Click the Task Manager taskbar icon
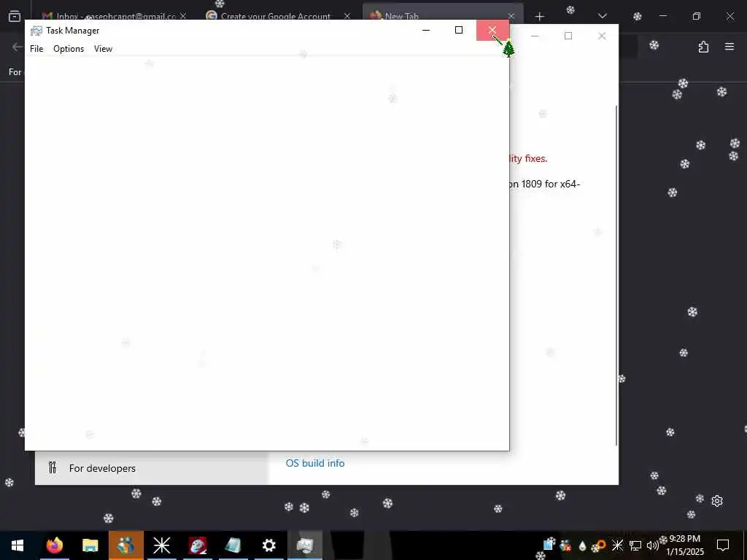 pyautogui.click(x=305, y=545)
